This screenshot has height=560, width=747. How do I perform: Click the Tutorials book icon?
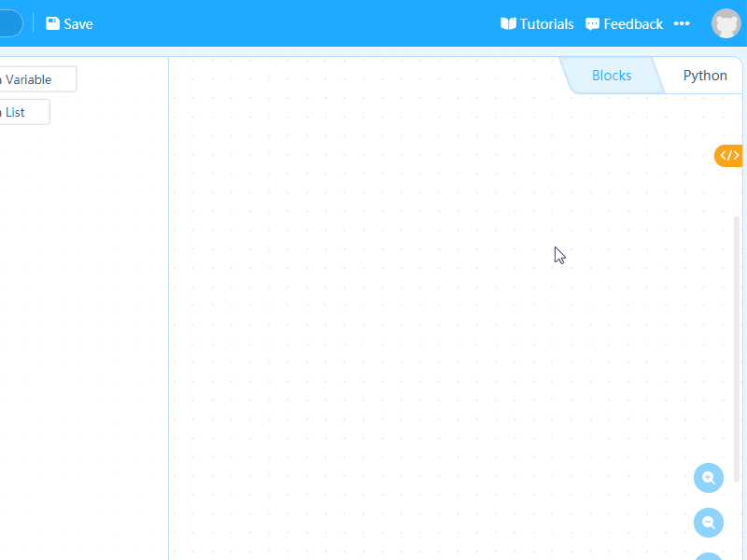click(x=508, y=23)
